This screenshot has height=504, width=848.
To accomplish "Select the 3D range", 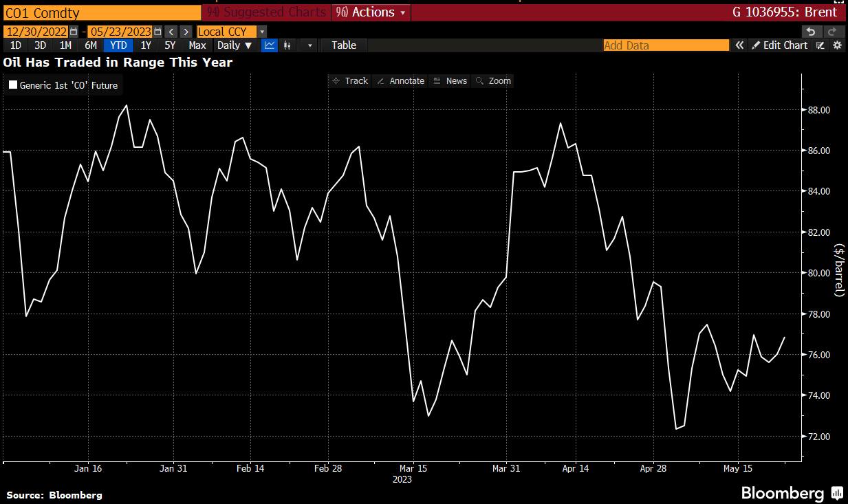I will click(x=41, y=45).
